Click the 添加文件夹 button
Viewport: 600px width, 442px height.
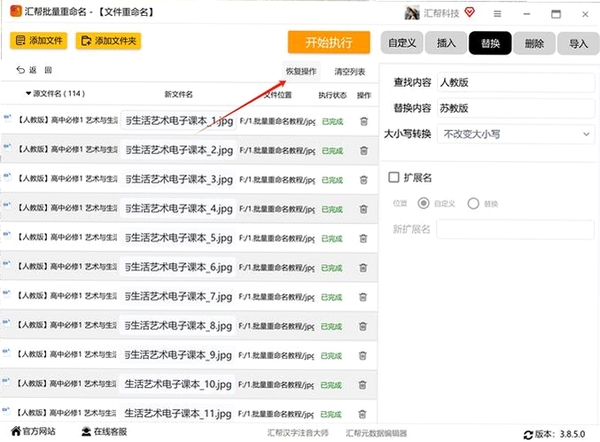click(109, 41)
